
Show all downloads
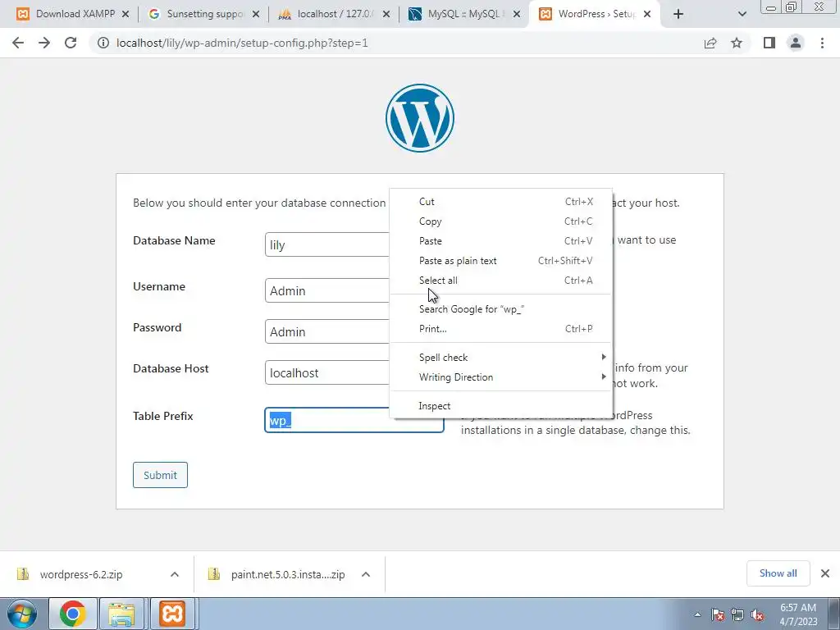point(778,573)
